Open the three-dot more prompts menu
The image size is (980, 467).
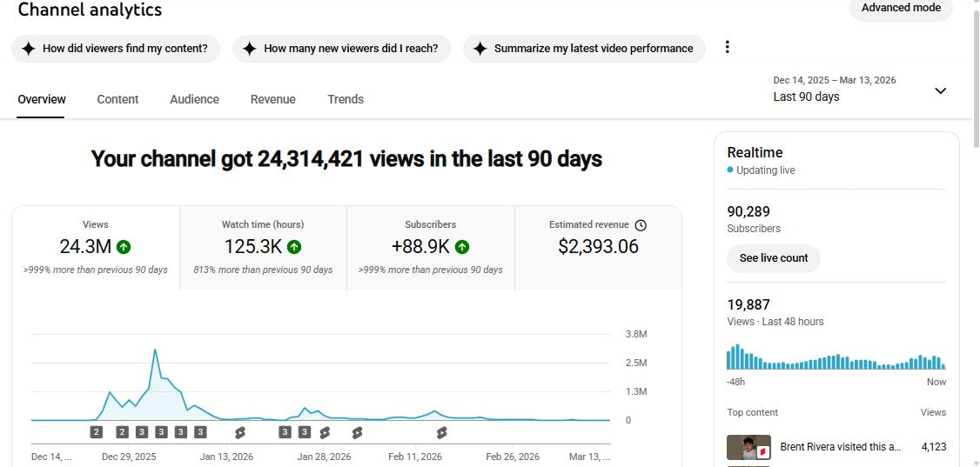click(x=728, y=48)
